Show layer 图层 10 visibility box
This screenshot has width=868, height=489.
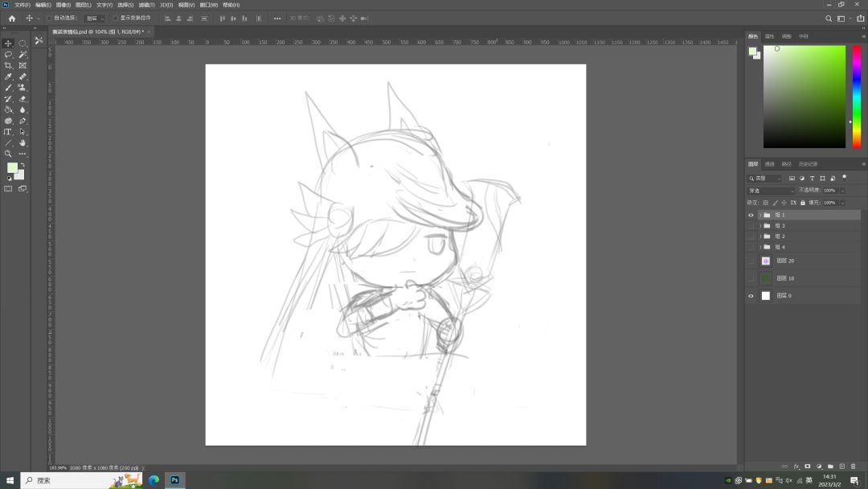751,278
